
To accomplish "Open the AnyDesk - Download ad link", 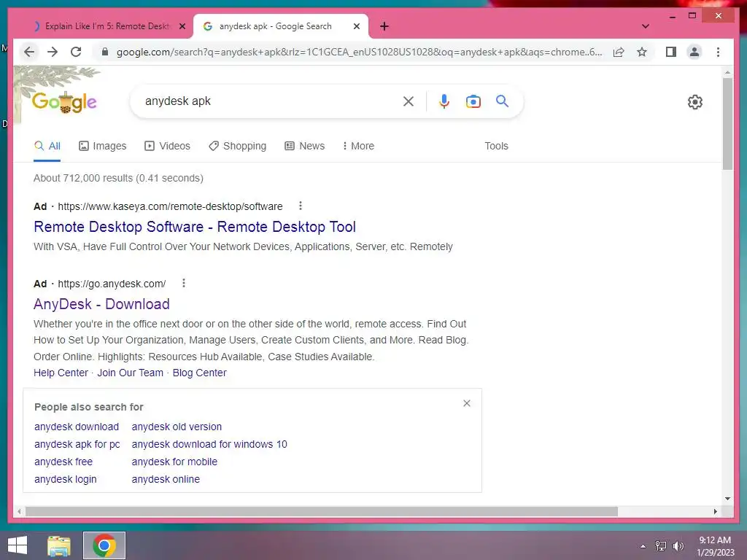I will 101,304.
